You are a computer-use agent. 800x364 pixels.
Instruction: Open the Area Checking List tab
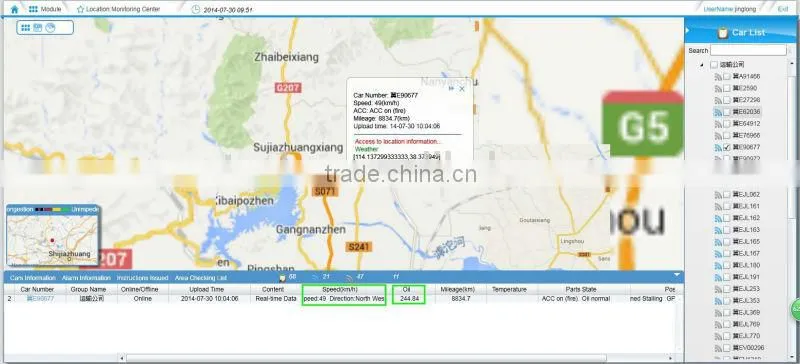pos(201,278)
